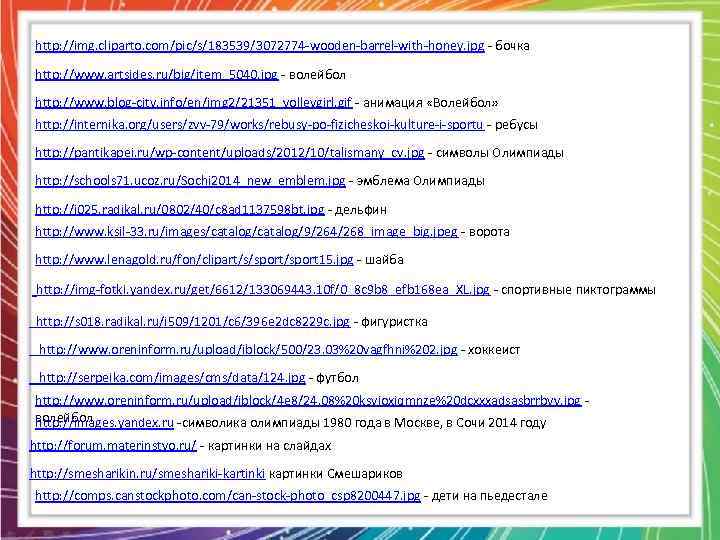This screenshot has width=720, height=540.
Task: Open the ksil-33.ru catalog image link
Action: pyautogui.click(x=247, y=231)
